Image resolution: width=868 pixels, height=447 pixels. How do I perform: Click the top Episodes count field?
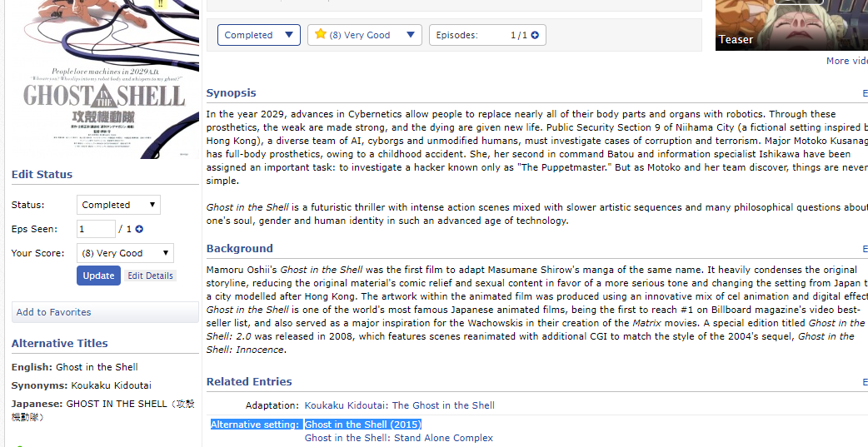click(487, 35)
